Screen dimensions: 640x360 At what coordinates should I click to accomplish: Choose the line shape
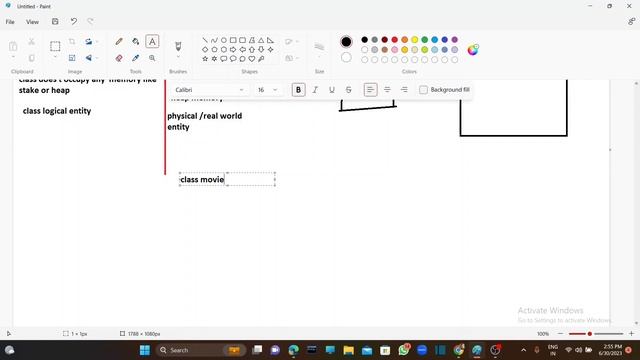[205, 40]
